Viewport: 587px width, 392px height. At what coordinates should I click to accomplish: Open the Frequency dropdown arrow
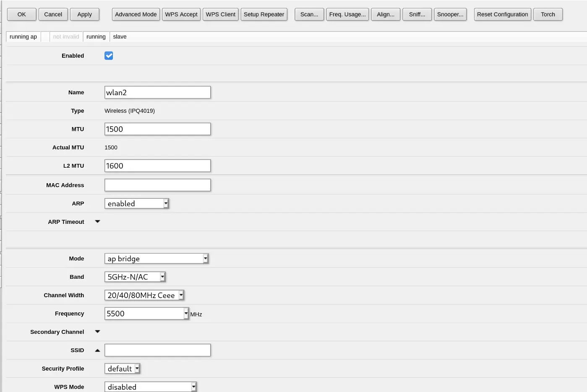(x=186, y=313)
